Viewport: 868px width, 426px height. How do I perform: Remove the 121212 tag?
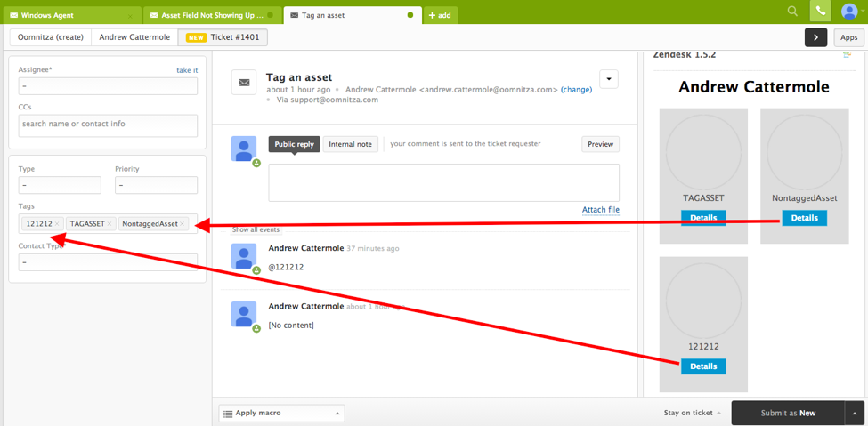[57, 224]
